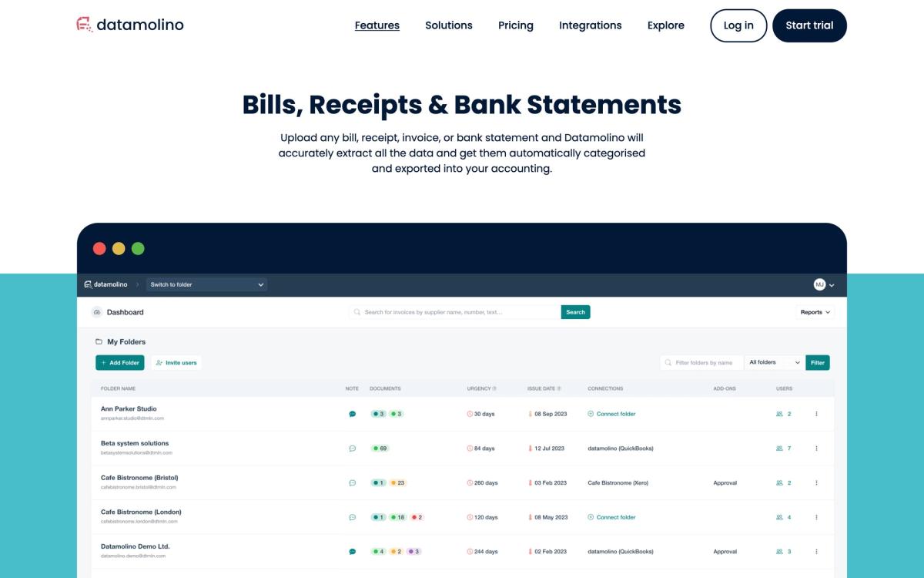Open the Cafe Bistronome (Bristol) folder name
The height and width of the screenshot is (578, 924).
(x=139, y=478)
